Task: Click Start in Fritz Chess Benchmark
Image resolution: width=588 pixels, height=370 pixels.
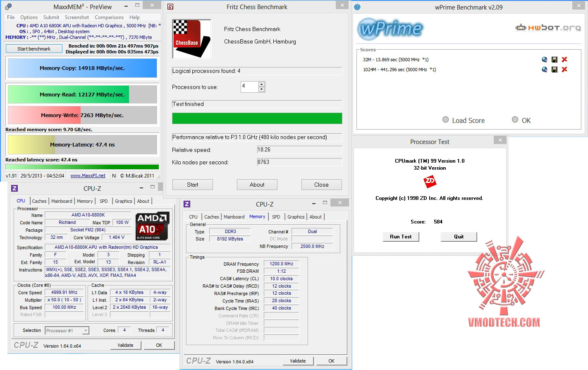Action: click(192, 185)
